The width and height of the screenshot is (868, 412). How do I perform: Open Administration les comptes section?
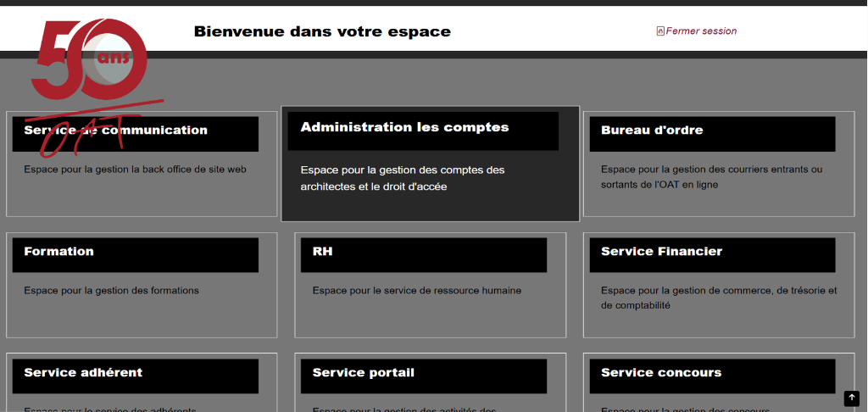click(x=404, y=128)
